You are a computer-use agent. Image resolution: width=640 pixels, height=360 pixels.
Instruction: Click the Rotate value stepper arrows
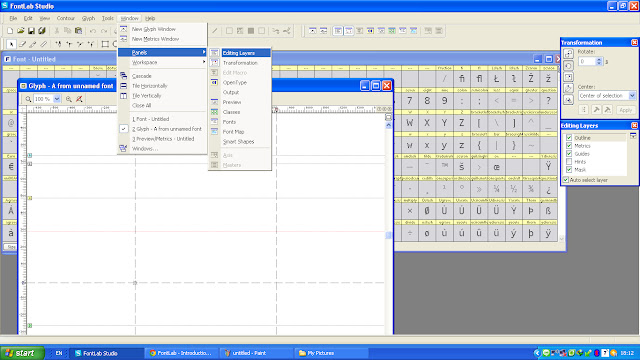599,61
